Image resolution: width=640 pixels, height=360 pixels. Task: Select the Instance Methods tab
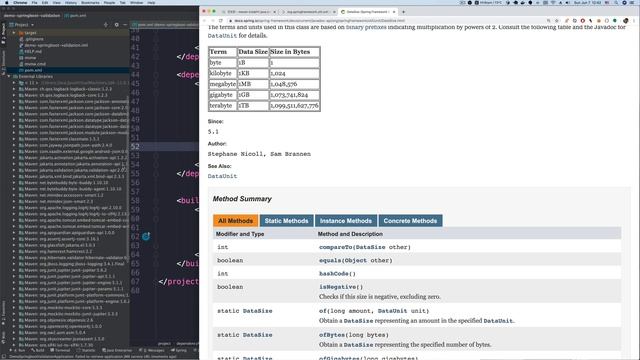346,221
